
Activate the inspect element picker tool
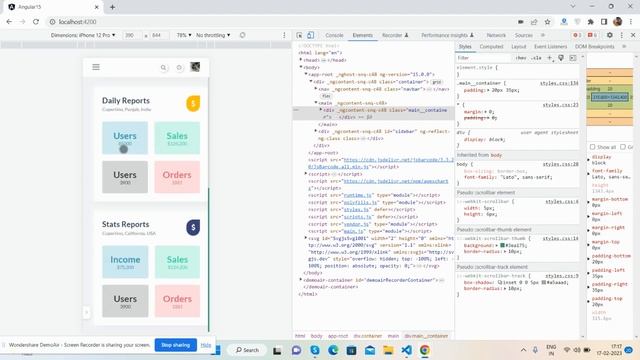point(299,36)
